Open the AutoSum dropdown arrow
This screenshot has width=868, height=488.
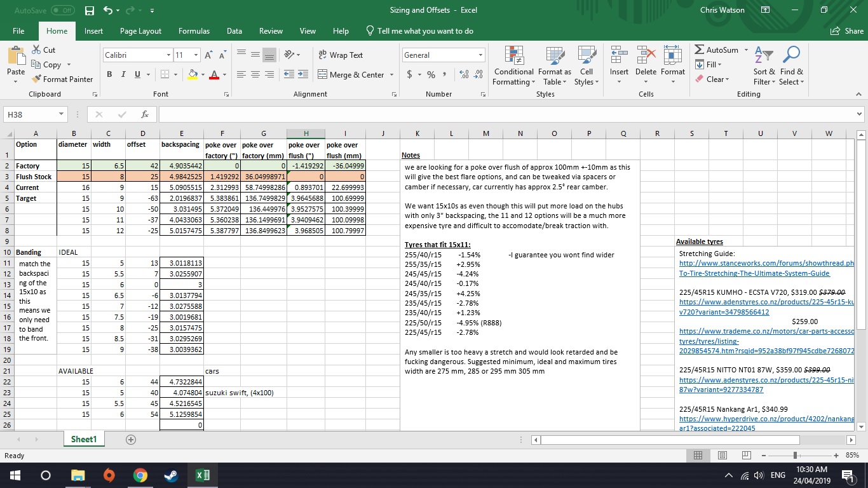click(745, 50)
